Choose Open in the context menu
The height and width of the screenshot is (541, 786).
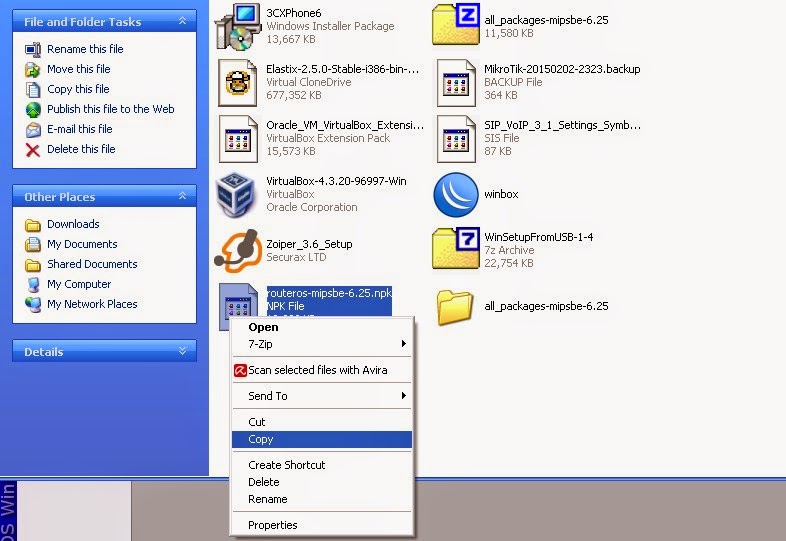322,327
